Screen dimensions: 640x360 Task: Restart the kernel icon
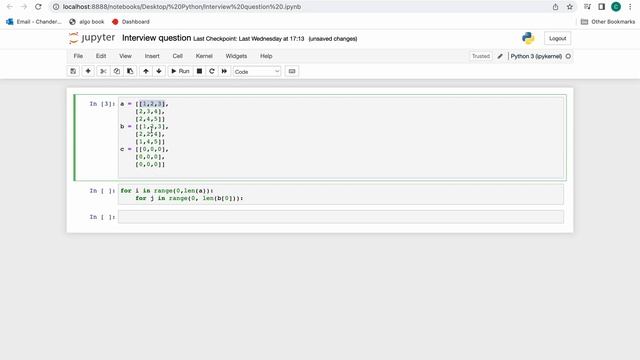coord(211,71)
